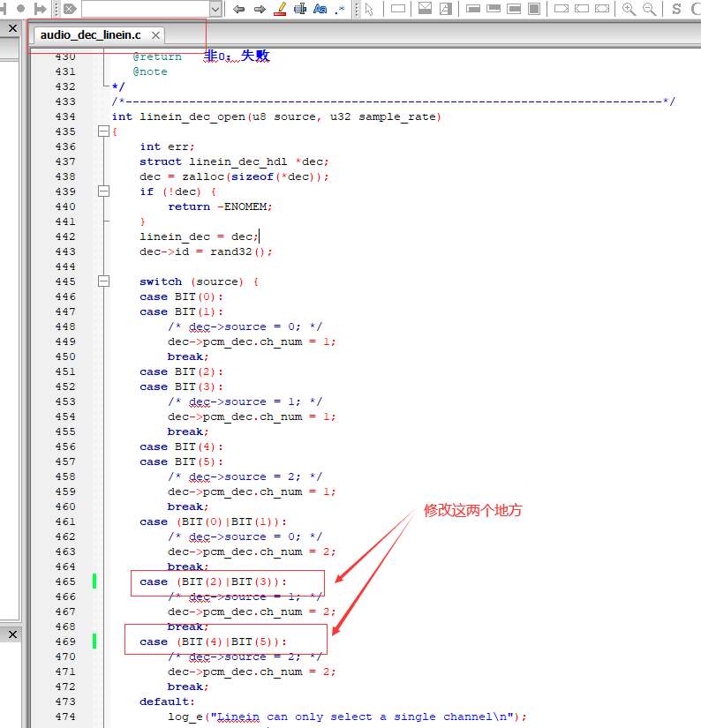This screenshot has height=728, width=701.
Task: Click third grey layout bar icon
Action: pyautogui.click(x=514, y=8)
